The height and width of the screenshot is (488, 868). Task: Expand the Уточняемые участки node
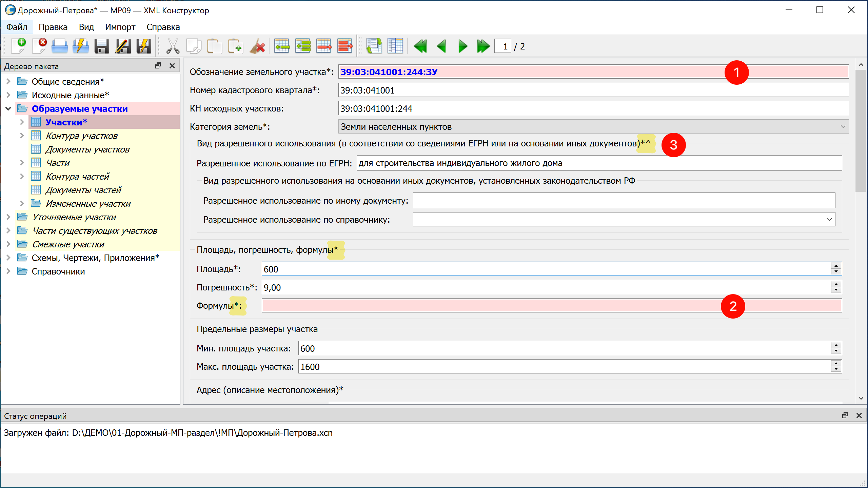(8, 217)
